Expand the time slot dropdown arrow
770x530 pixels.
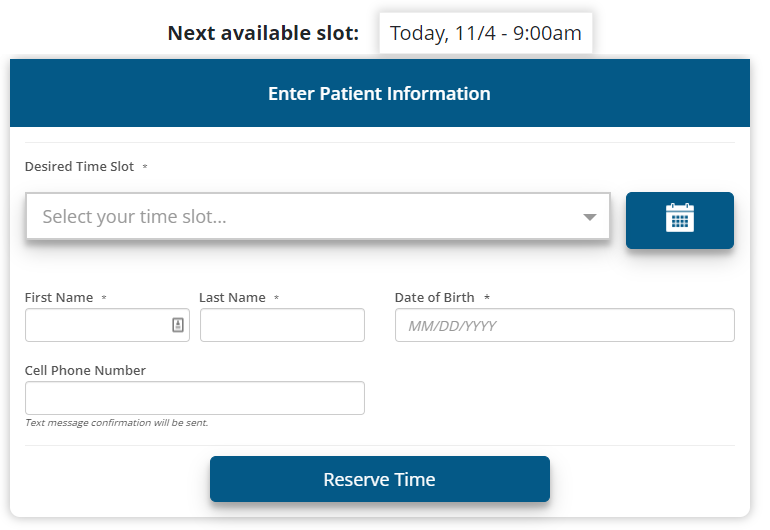(590, 217)
